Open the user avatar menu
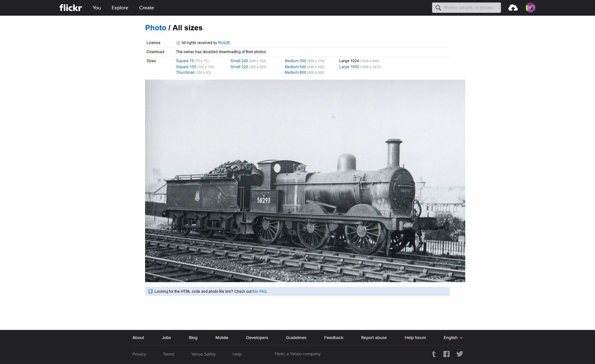 click(530, 8)
